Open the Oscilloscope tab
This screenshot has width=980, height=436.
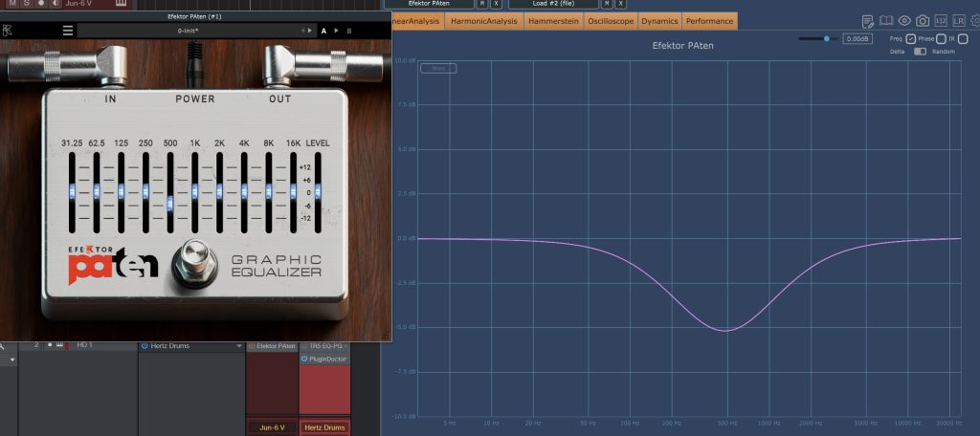pos(611,21)
